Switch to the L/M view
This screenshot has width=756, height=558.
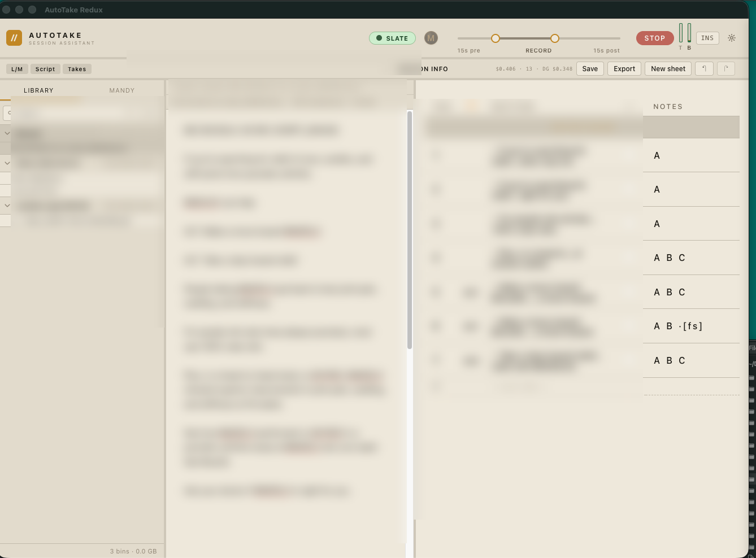click(17, 69)
